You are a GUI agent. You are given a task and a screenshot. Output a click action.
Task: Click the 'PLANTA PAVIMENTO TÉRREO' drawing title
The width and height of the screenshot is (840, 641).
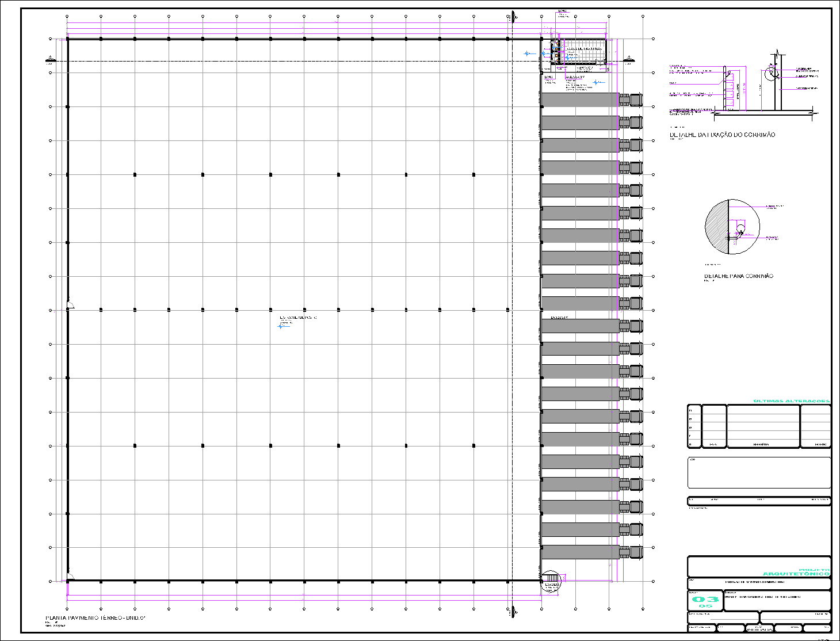[x=96, y=618]
